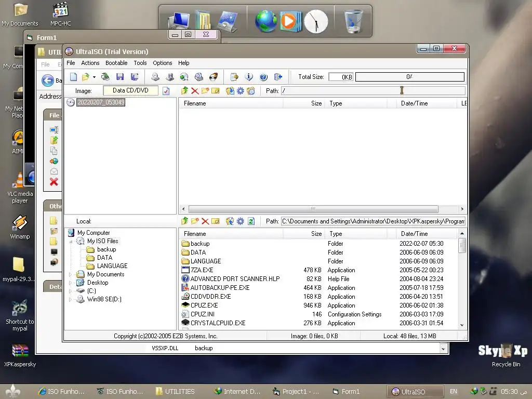Viewport: 532px width, 399px height.
Task: Open the Options menu
Action: tap(163, 63)
